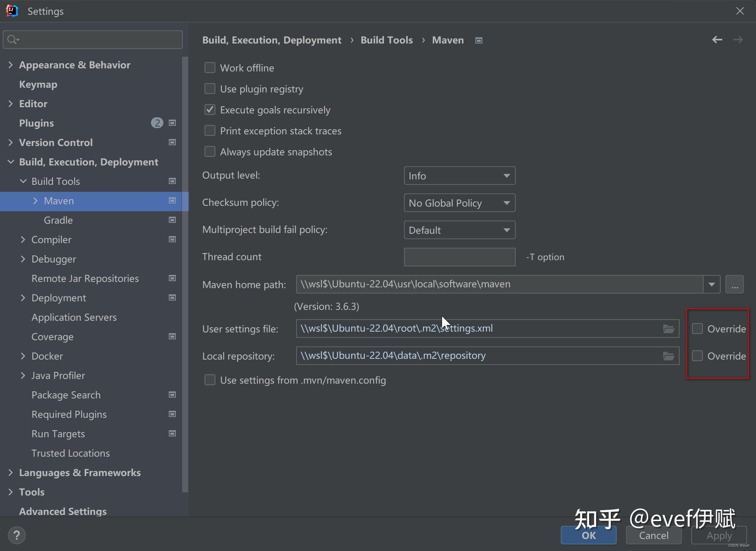Click the search magnifier icon
This screenshot has height=551, width=756.
[x=12, y=40]
